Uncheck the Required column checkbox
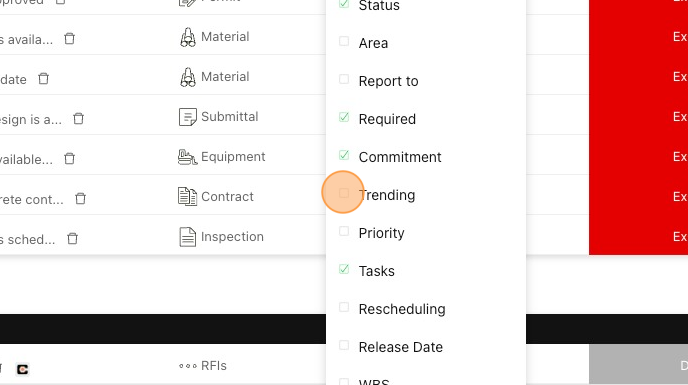 tap(344, 117)
